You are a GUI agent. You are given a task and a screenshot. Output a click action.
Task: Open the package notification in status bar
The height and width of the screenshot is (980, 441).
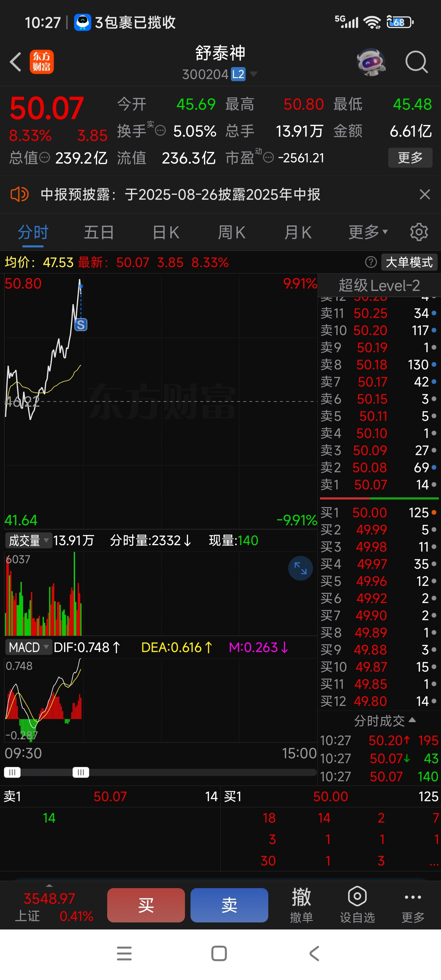125,22
